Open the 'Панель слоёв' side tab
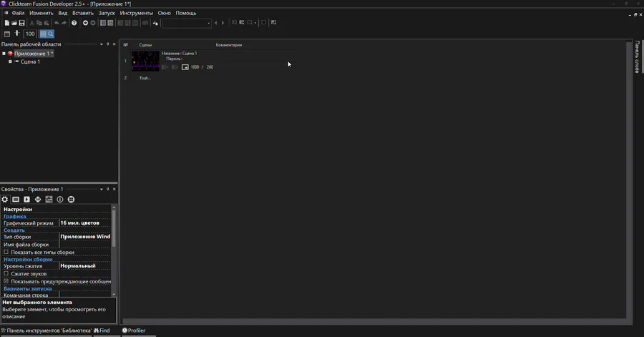 (x=637, y=57)
